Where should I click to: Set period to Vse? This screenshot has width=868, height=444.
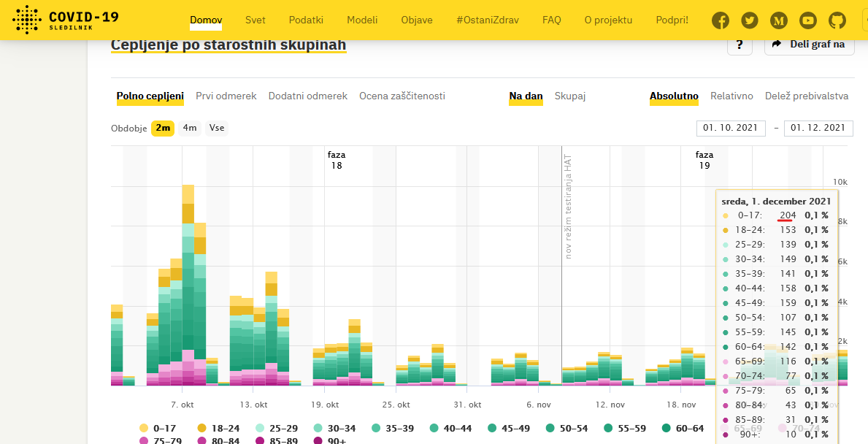pyautogui.click(x=217, y=128)
